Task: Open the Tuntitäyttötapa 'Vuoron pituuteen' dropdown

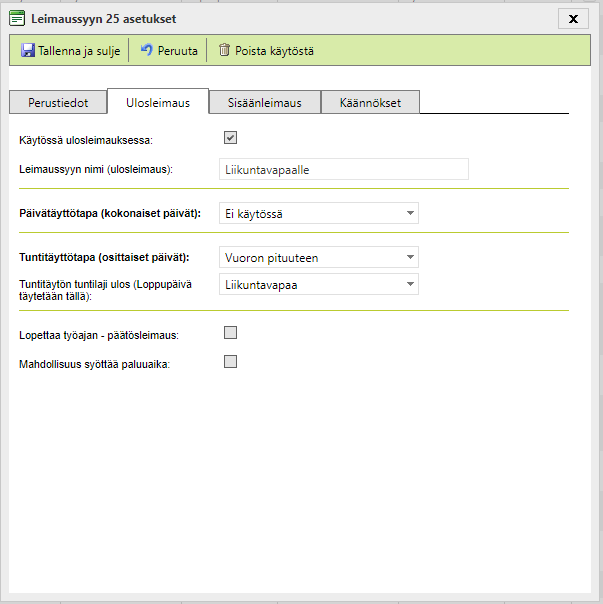Action: pyautogui.click(x=318, y=258)
